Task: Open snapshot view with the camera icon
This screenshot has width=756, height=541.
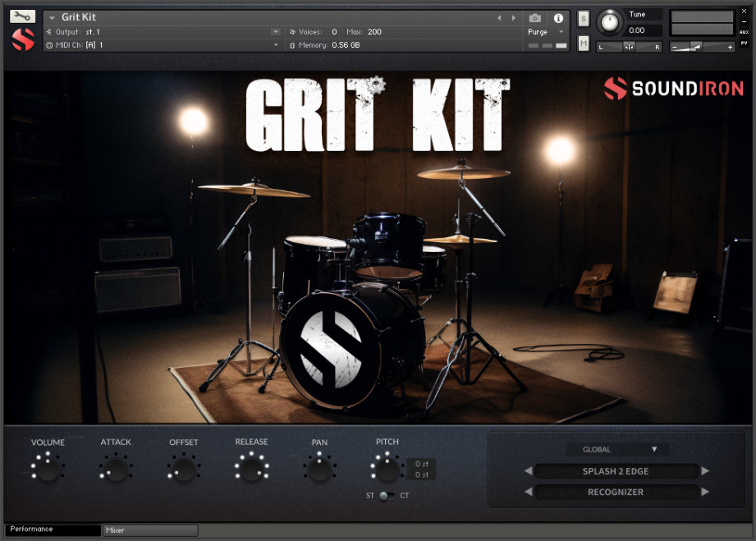Action: 534,18
